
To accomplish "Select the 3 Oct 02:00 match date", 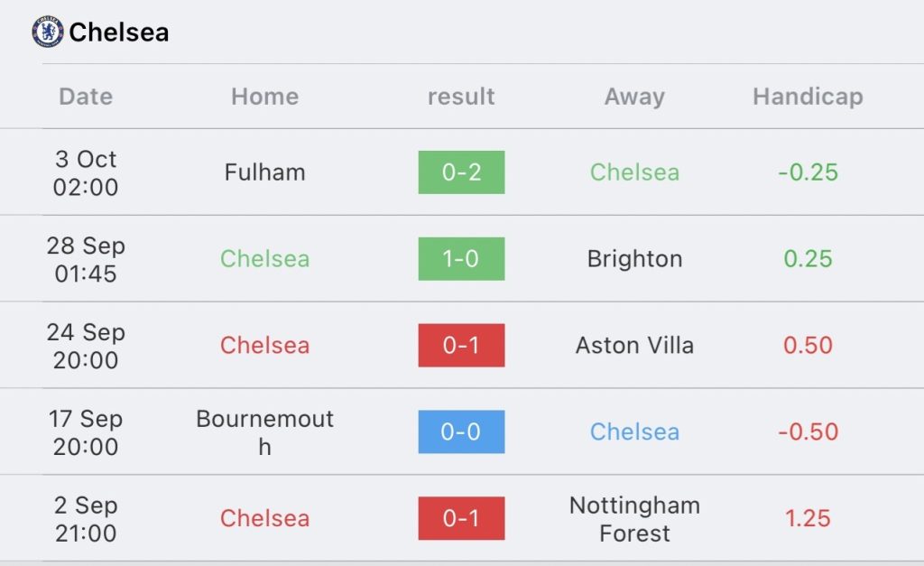I will 86,172.
